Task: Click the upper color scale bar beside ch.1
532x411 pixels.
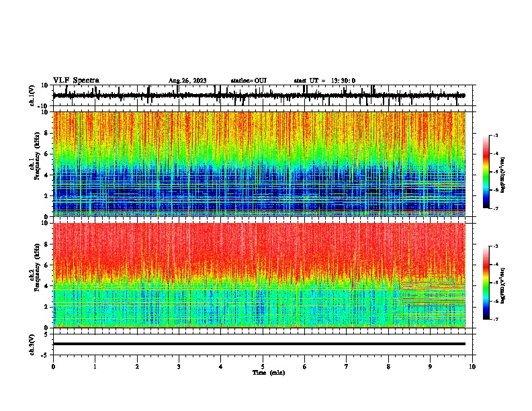Action: pos(486,172)
